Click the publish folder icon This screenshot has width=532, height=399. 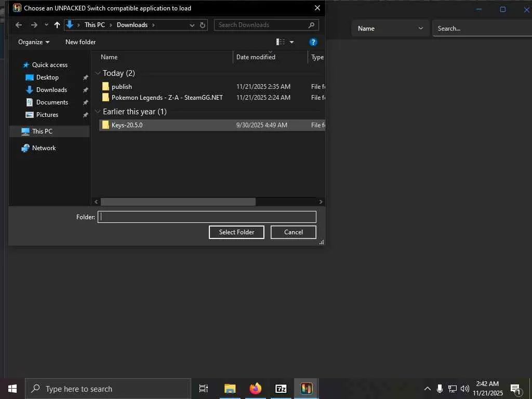tap(105, 86)
